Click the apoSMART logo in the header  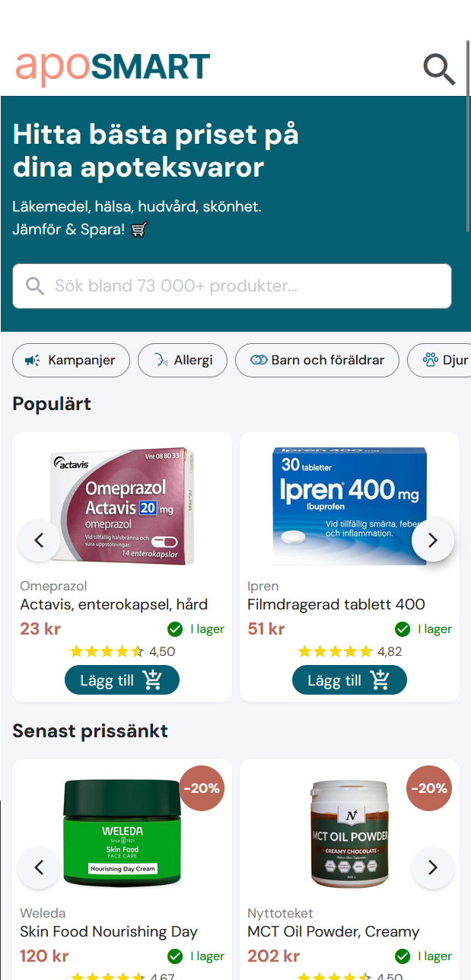coord(112,68)
